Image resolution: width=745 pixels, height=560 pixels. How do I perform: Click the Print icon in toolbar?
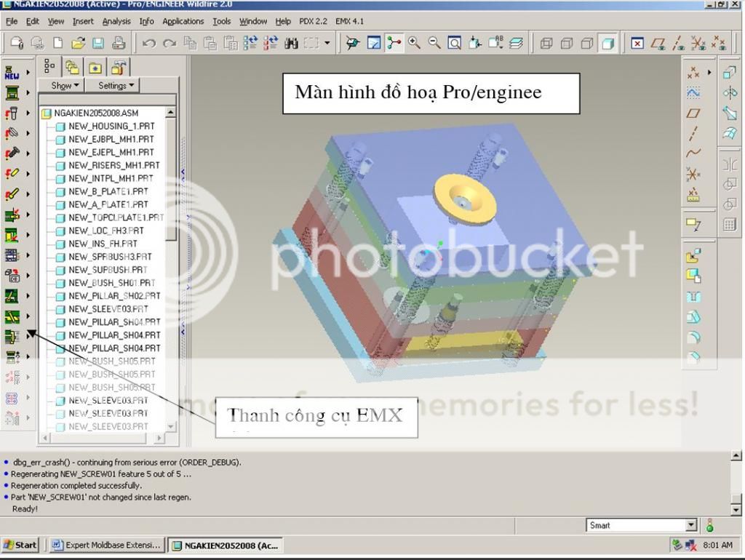[x=119, y=43]
